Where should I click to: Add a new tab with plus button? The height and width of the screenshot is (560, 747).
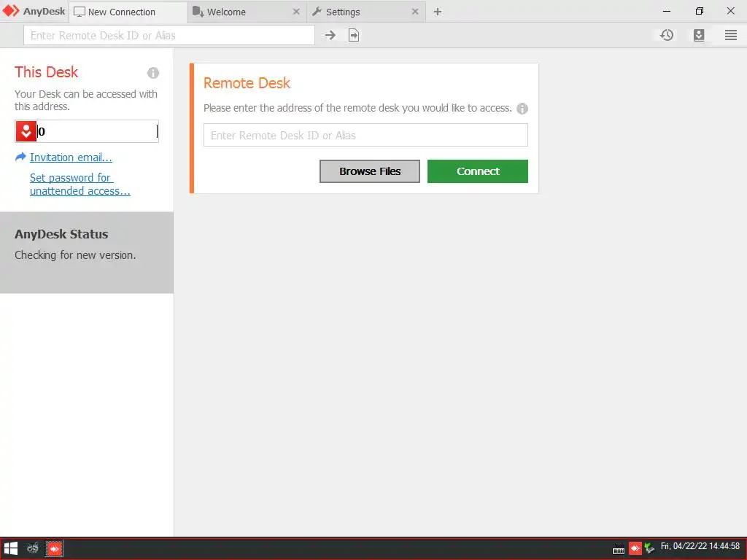coord(438,12)
